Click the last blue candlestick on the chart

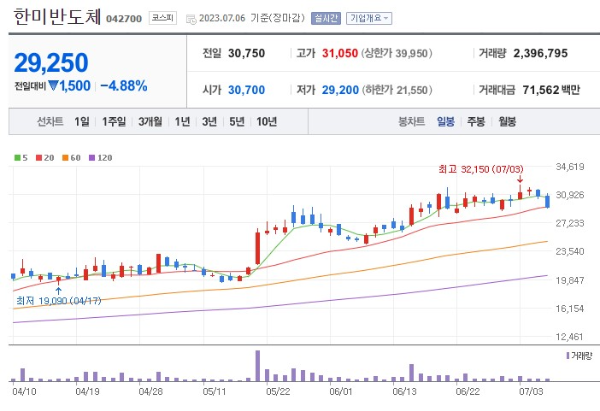tap(548, 201)
